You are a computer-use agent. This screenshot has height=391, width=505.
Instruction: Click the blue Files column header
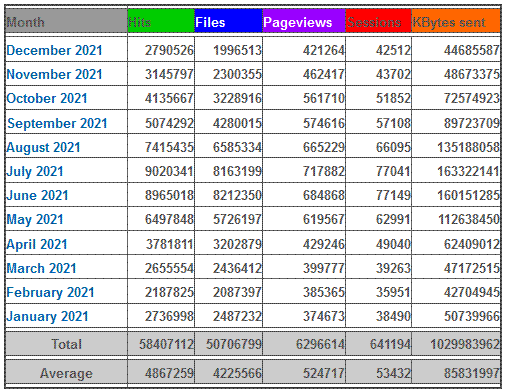point(228,21)
